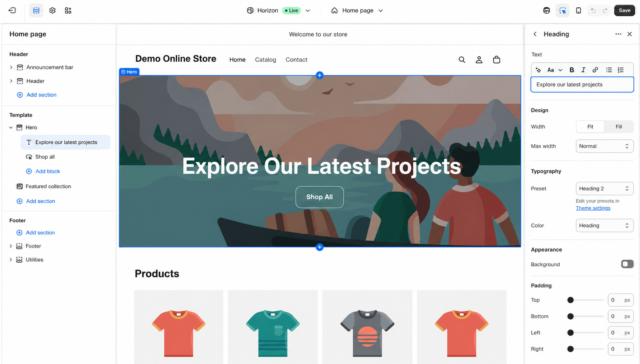Open the Color Heading dropdown
640x364 pixels.
(x=604, y=225)
